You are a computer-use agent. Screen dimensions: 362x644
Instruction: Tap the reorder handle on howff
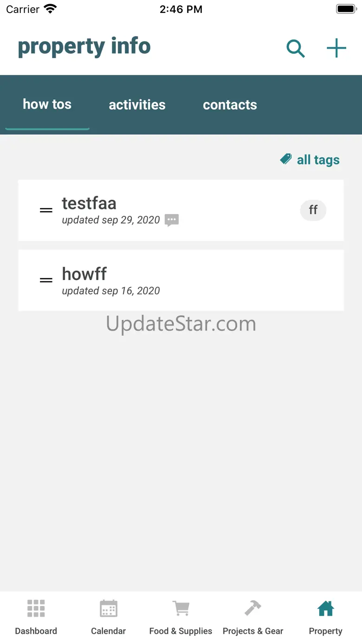46,280
